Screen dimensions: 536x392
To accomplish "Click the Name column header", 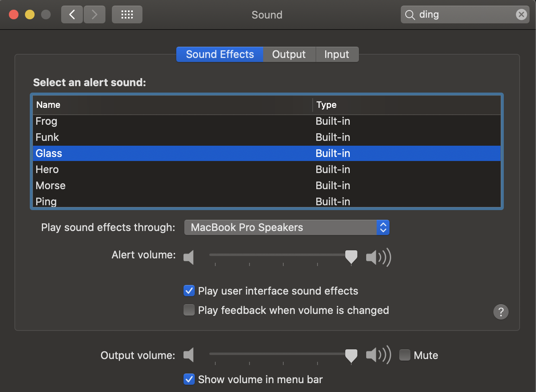I will click(48, 105).
